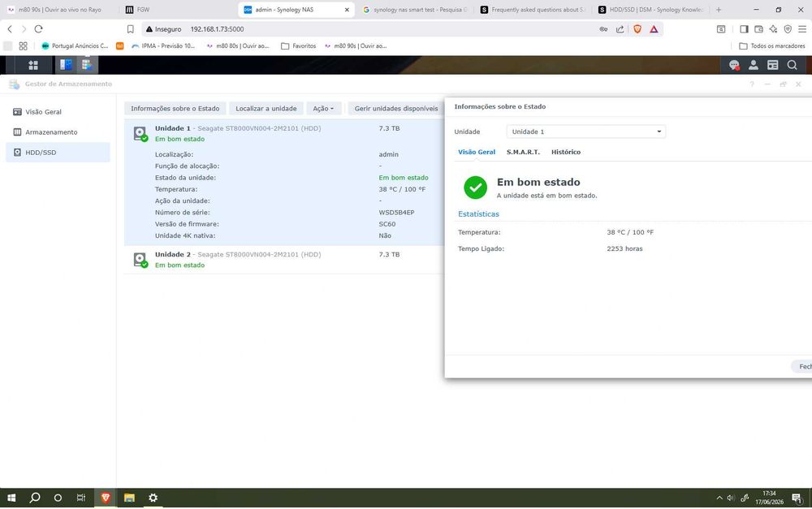Go back in browser history
The image size is (812, 509).
point(9,29)
